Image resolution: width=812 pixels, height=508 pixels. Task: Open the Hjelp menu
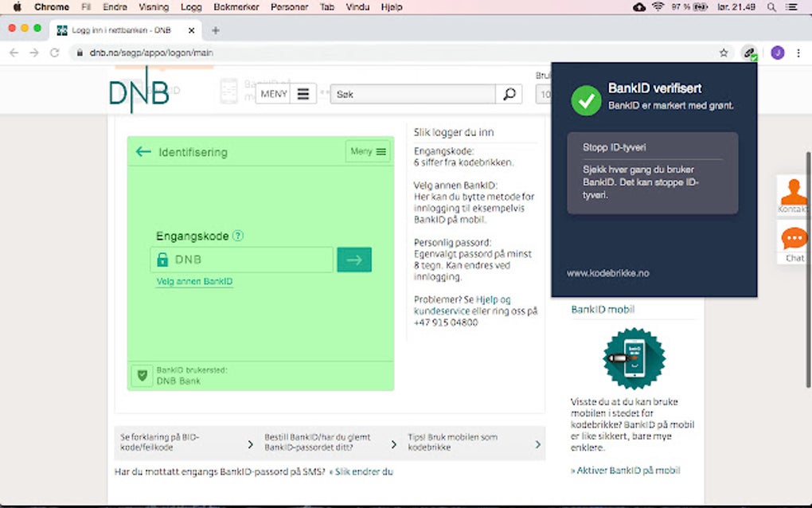point(392,7)
